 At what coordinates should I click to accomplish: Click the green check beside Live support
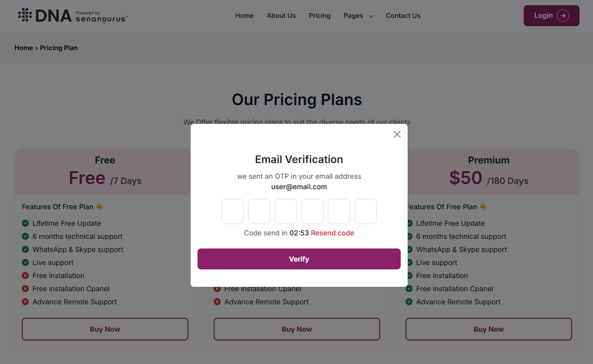pyautogui.click(x=25, y=262)
